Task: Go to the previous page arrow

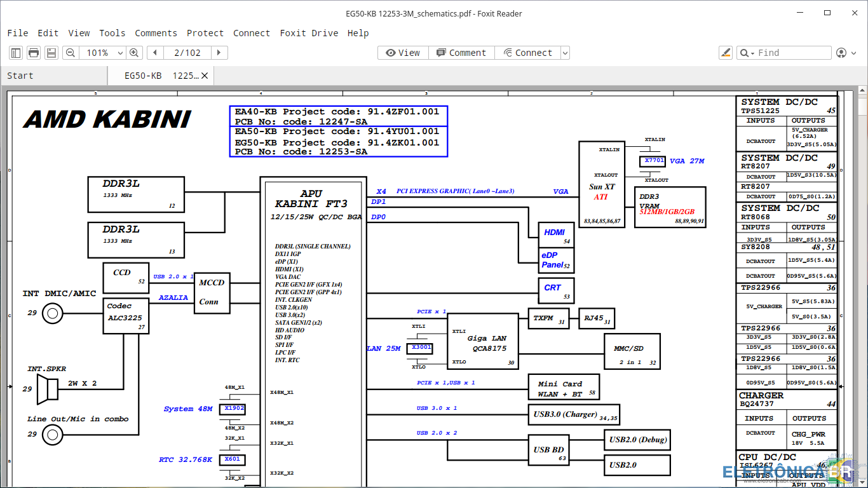Action: tap(154, 53)
